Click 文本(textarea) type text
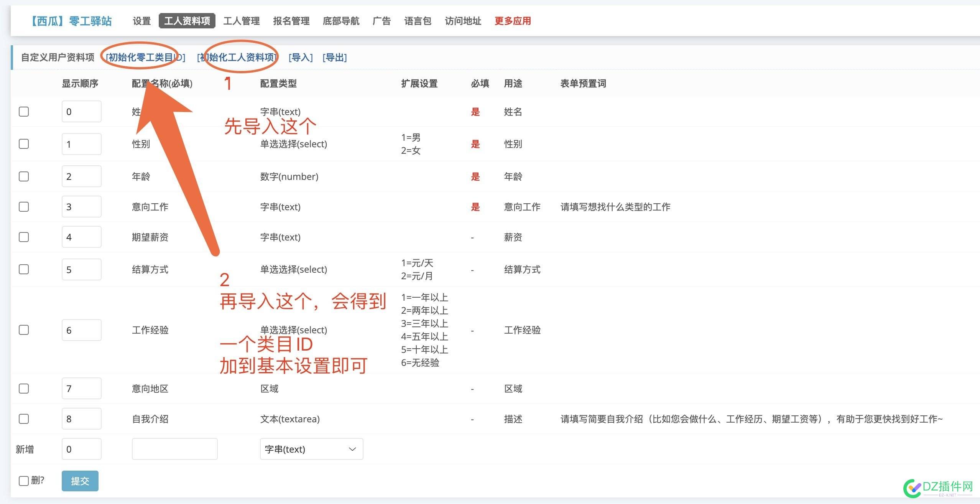Viewport: 980px width, 504px height. coord(290,419)
